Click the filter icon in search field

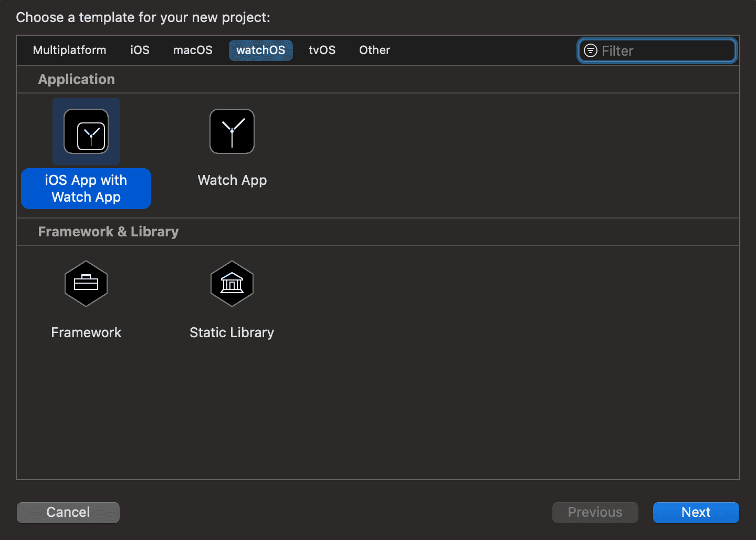pyautogui.click(x=591, y=50)
